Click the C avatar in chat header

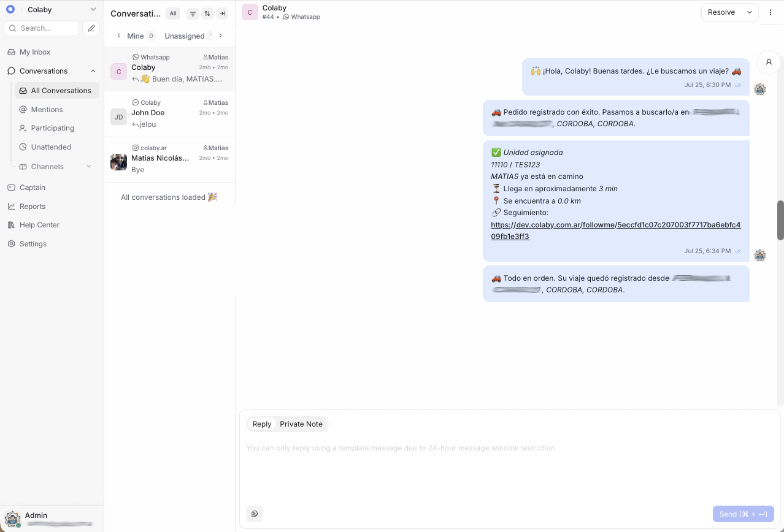pyautogui.click(x=250, y=12)
